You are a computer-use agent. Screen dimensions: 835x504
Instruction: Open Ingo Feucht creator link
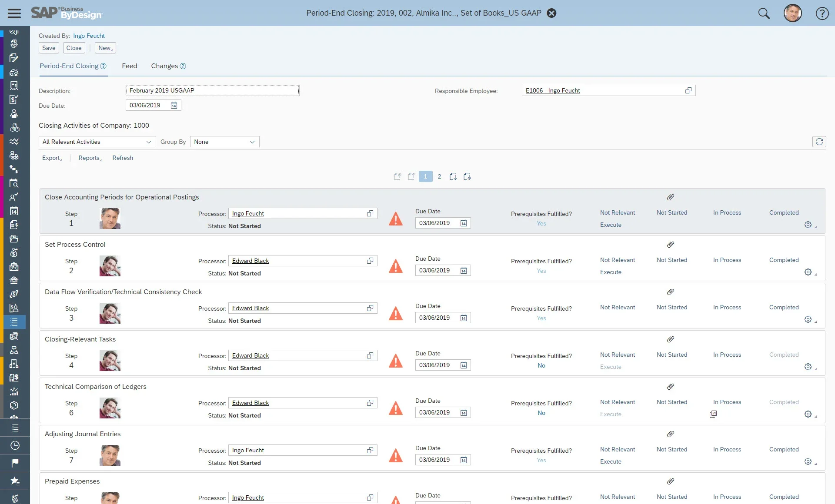pyautogui.click(x=89, y=36)
